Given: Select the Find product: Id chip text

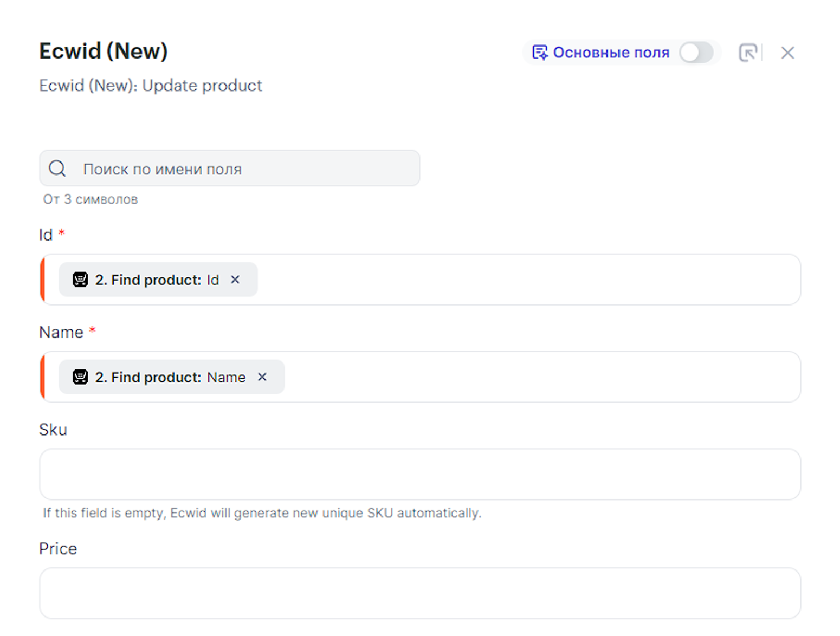Looking at the screenshot, I should click(x=157, y=280).
